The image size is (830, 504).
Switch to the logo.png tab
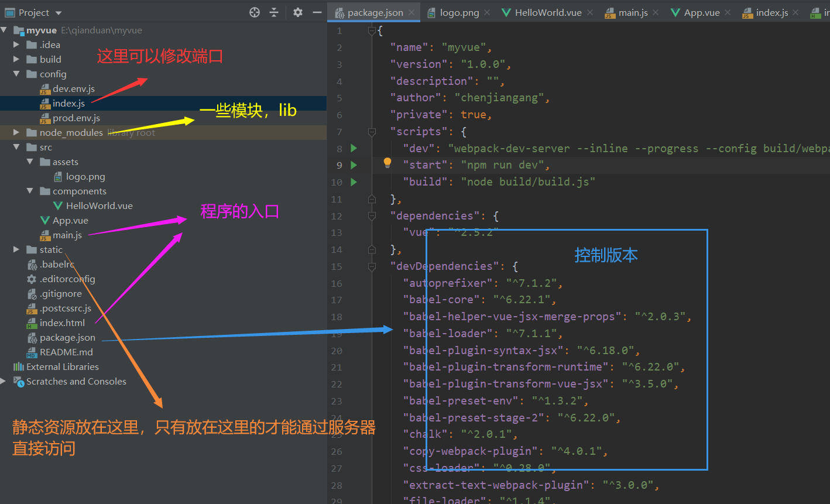coord(459,12)
